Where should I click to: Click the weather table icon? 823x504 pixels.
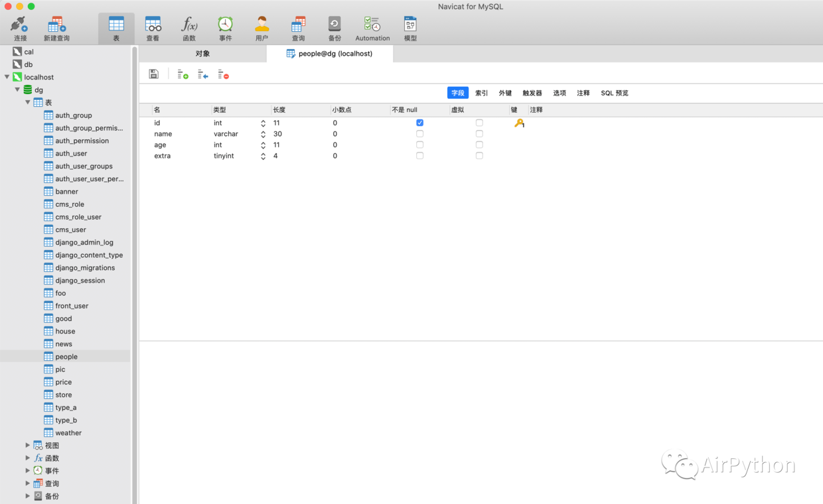click(x=48, y=433)
